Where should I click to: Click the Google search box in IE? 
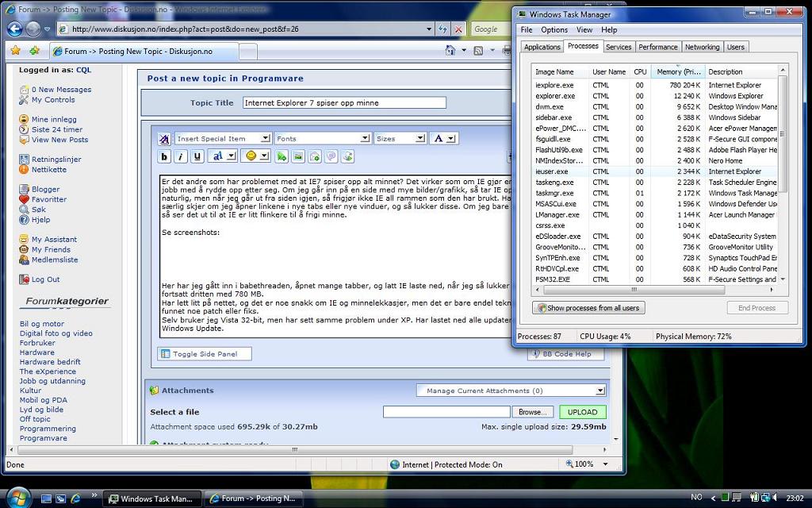tap(489, 29)
